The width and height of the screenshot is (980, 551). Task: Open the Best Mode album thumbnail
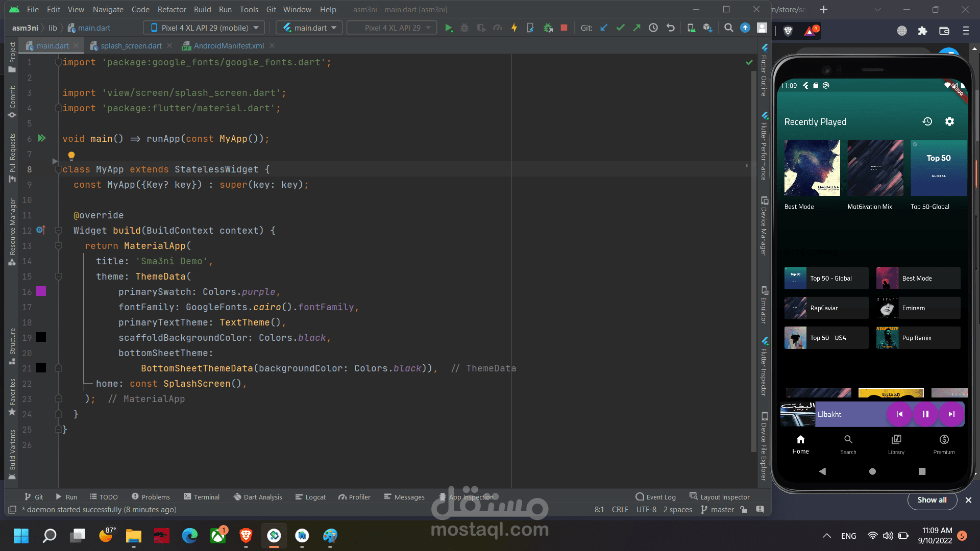point(812,168)
